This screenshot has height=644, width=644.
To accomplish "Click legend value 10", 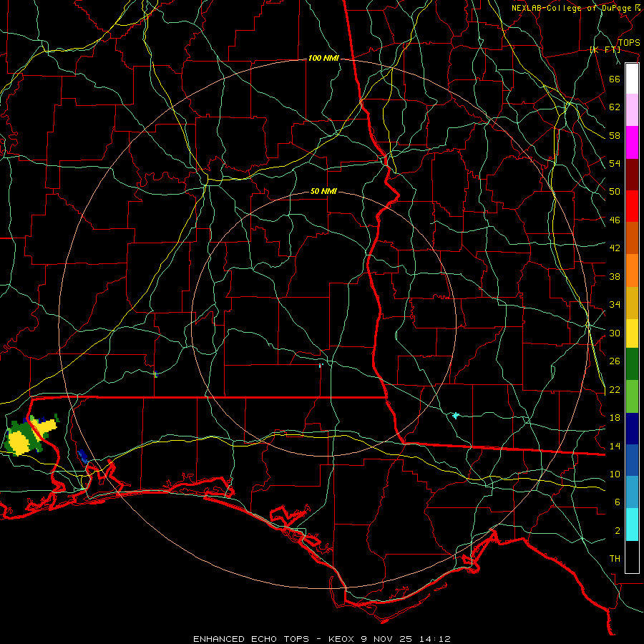I will [x=615, y=474].
